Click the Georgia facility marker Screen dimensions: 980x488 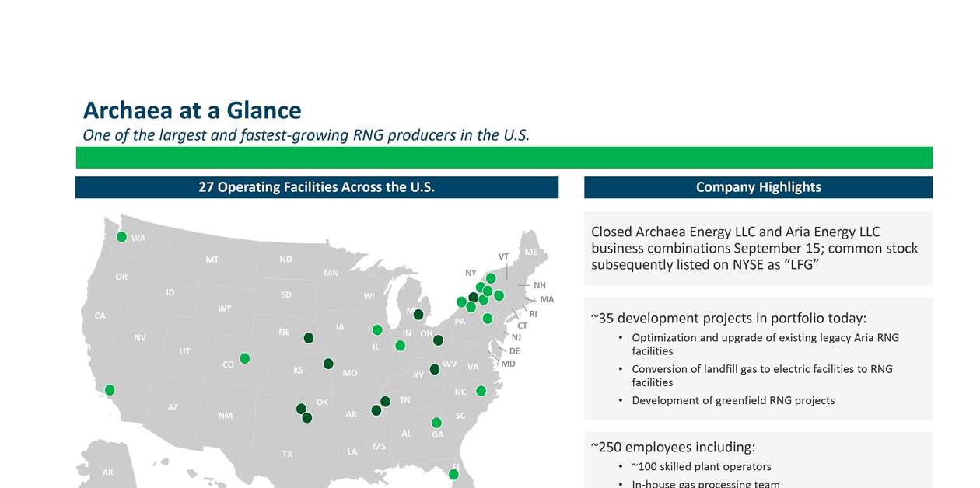[436, 422]
